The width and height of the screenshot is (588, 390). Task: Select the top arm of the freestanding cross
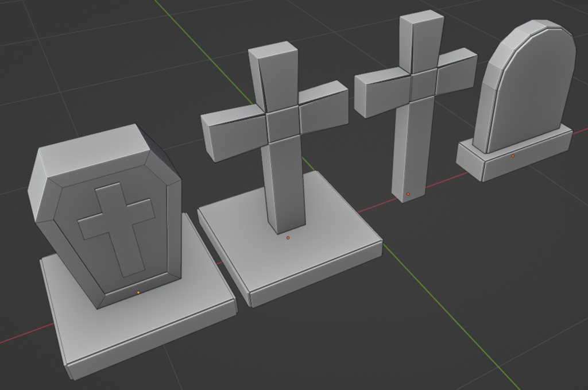coord(423,43)
